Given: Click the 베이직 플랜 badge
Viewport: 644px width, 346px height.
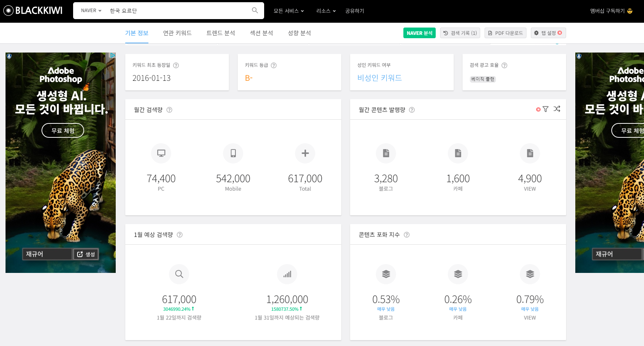Looking at the screenshot, I should (483, 79).
